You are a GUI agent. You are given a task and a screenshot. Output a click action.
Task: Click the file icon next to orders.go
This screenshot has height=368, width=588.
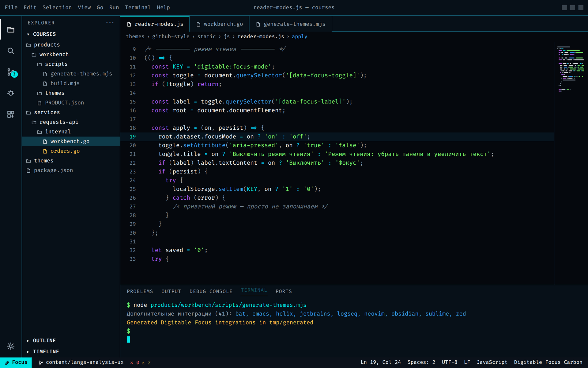tap(45, 151)
